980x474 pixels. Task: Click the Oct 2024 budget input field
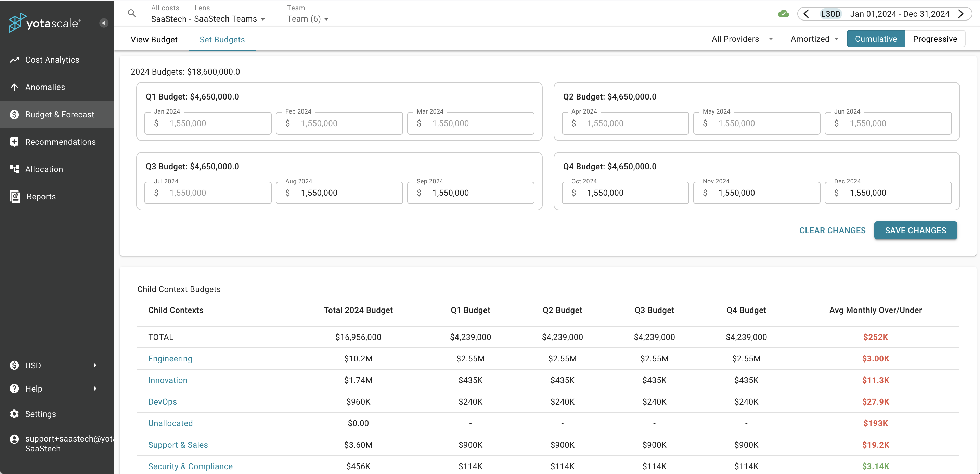pos(625,193)
